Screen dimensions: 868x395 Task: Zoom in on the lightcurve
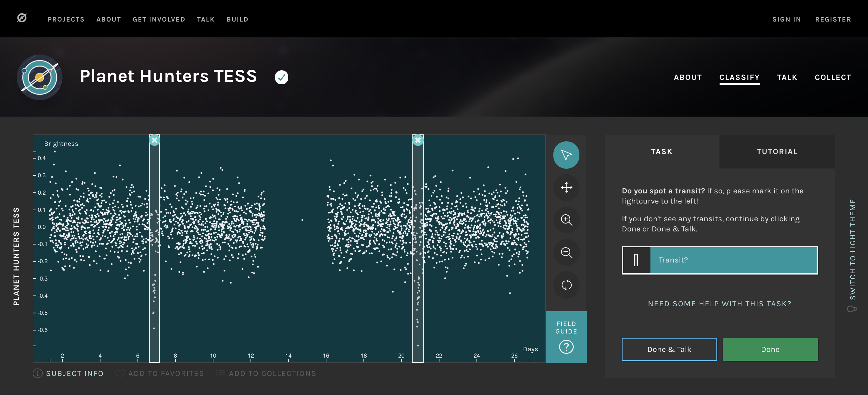tap(566, 220)
